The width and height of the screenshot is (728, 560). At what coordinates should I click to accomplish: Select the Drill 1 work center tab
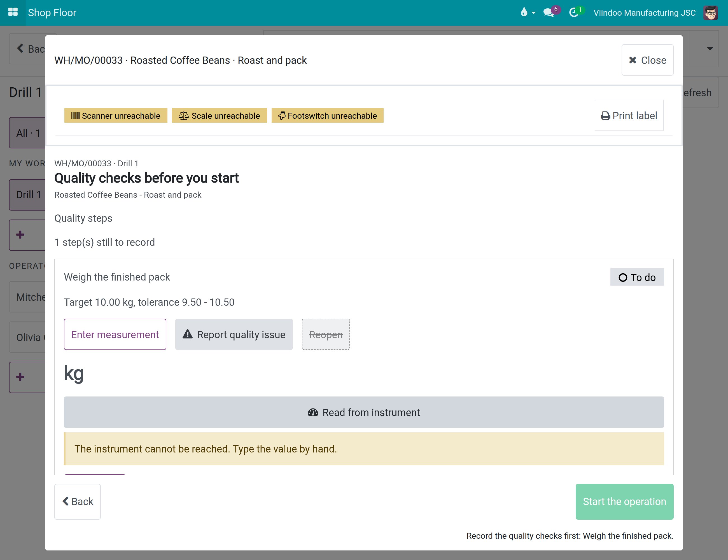click(27, 195)
